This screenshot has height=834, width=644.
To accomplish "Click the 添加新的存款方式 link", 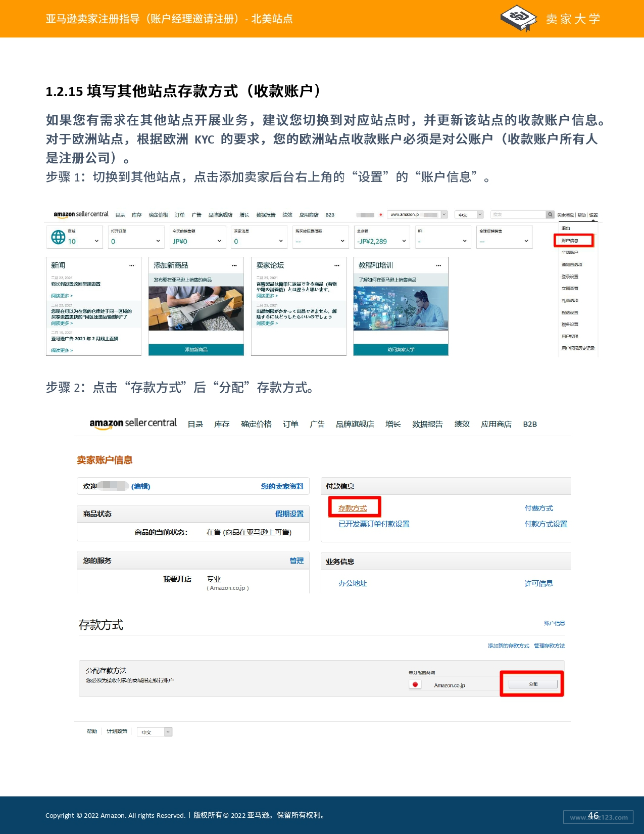I will tap(509, 646).
